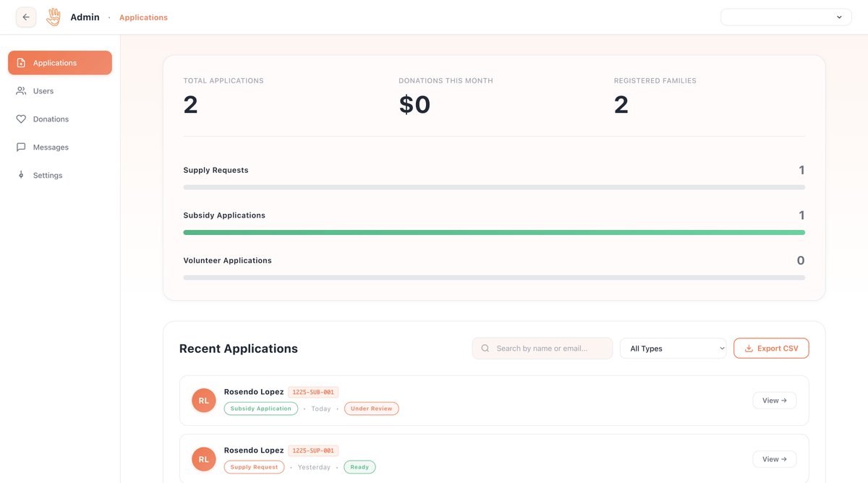Click the Today date text
The width and height of the screenshot is (868, 483).
pos(321,409)
